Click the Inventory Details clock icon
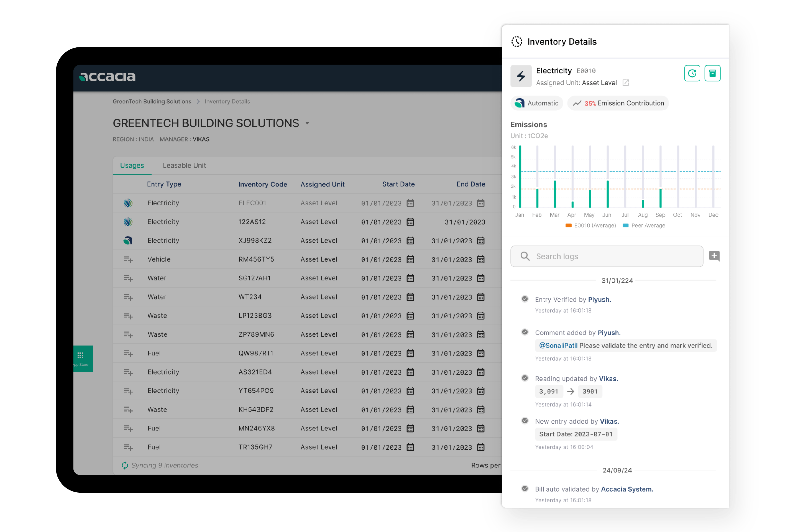 pyautogui.click(x=516, y=42)
